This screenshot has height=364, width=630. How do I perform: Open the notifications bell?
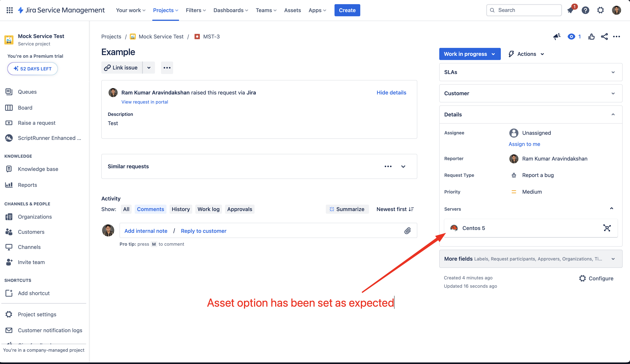tap(571, 10)
